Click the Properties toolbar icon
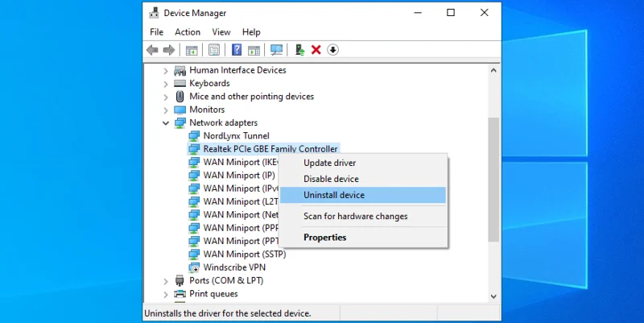The width and height of the screenshot is (644, 323). [214, 50]
